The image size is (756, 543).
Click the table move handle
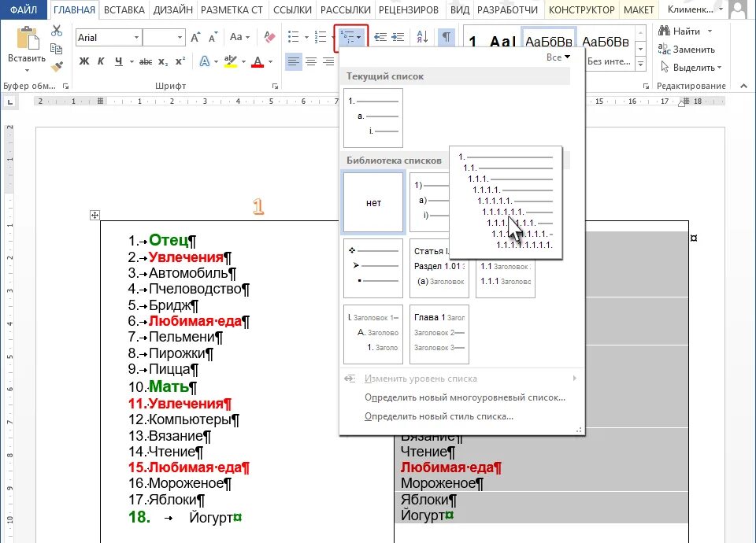[94, 216]
